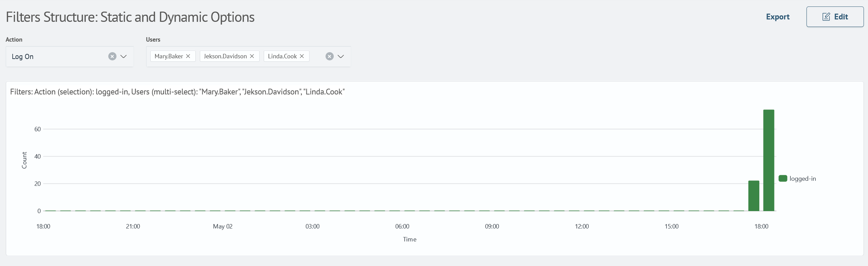Remove the Linda.Cook user tag

pos(302,56)
